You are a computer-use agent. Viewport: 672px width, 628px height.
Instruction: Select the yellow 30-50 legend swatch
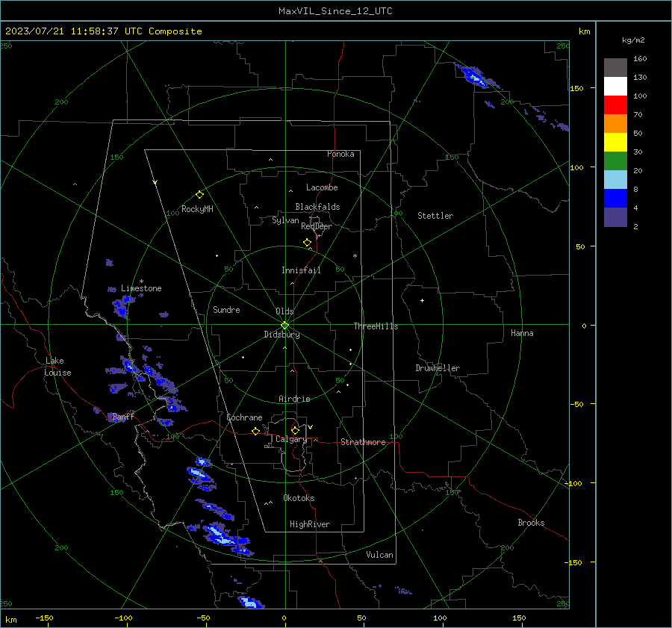point(615,143)
